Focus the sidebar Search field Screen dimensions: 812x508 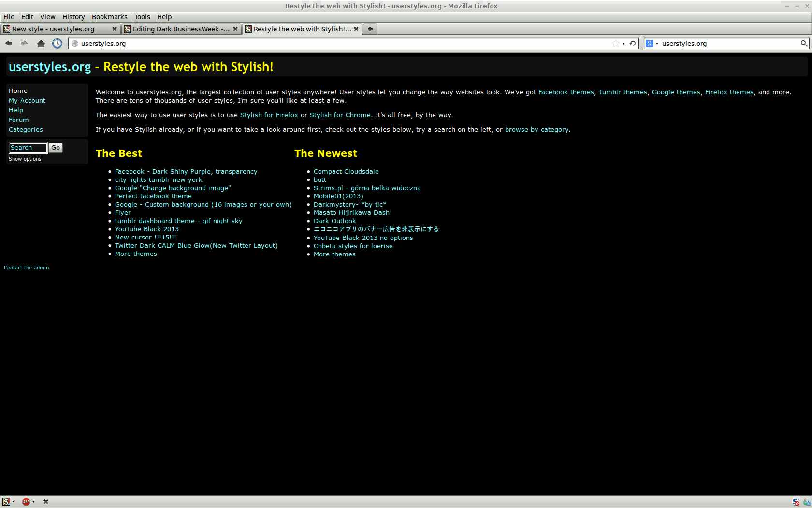coord(28,148)
